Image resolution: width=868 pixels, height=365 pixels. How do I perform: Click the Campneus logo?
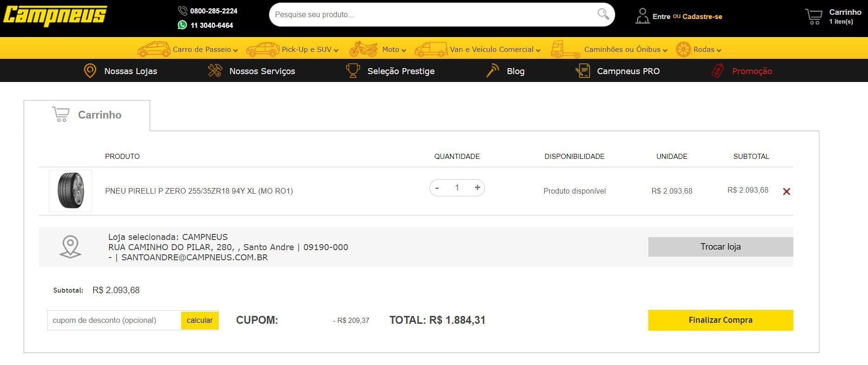click(55, 16)
